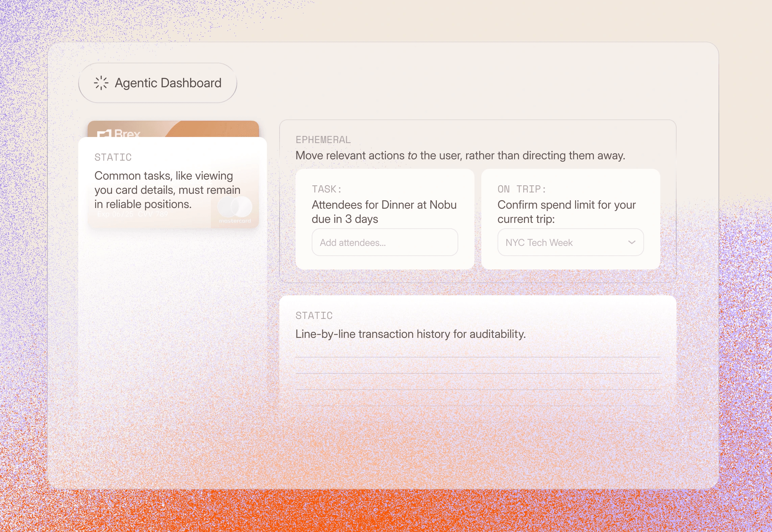Click the card expiry and CVV text
Image resolution: width=772 pixels, height=532 pixels.
coord(132,214)
